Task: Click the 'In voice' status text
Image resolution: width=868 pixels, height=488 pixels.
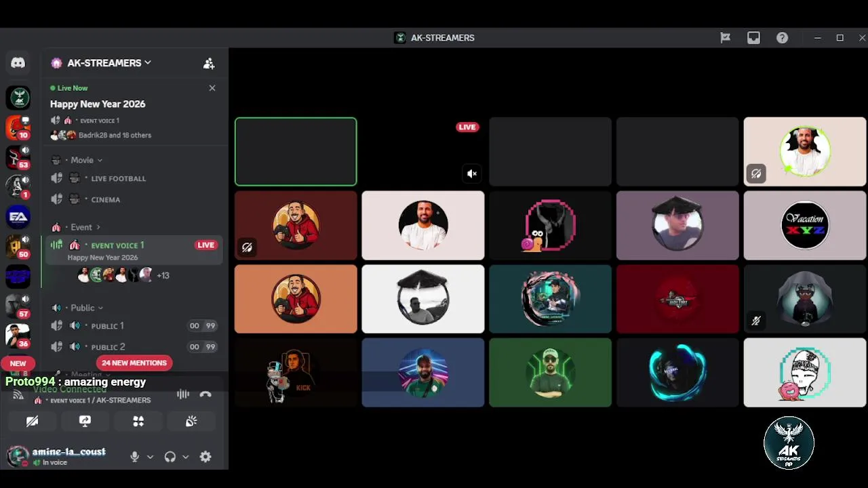Action: coord(55,463)
